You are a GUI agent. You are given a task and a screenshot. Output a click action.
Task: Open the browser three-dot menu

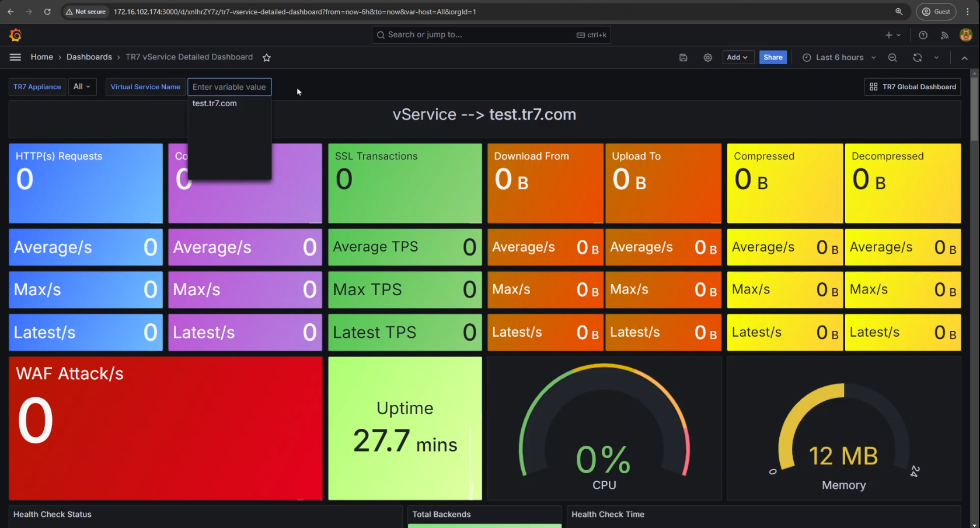[967, 12]
